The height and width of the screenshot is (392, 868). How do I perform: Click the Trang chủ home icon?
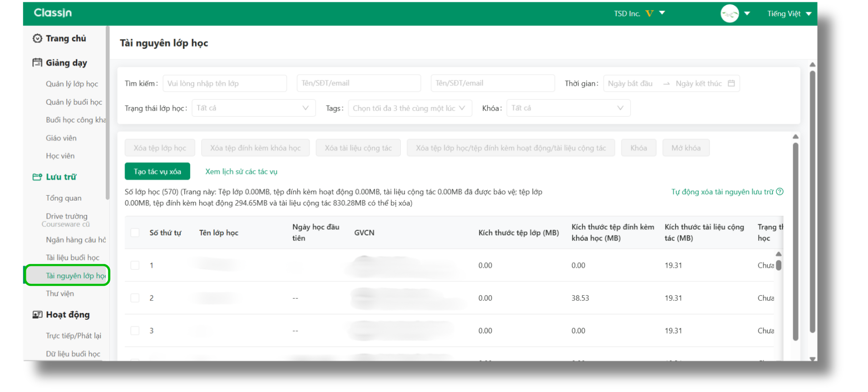pos(37,39)
